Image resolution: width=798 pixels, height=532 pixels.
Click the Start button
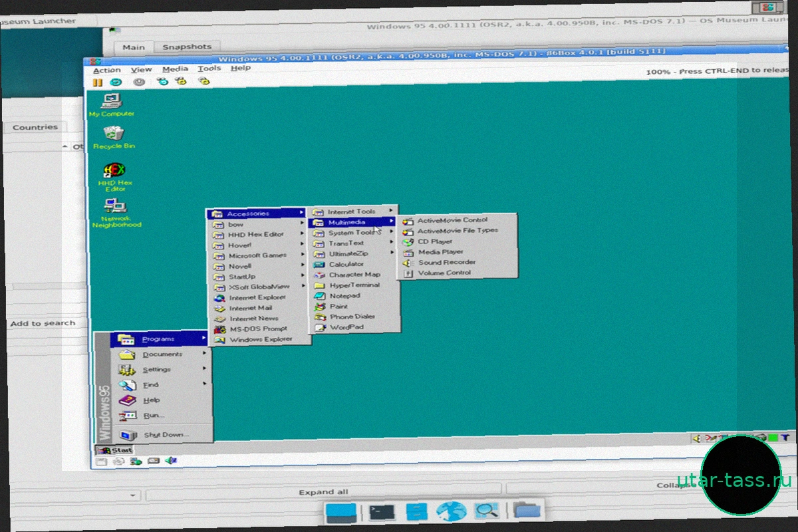click(113, 450)
